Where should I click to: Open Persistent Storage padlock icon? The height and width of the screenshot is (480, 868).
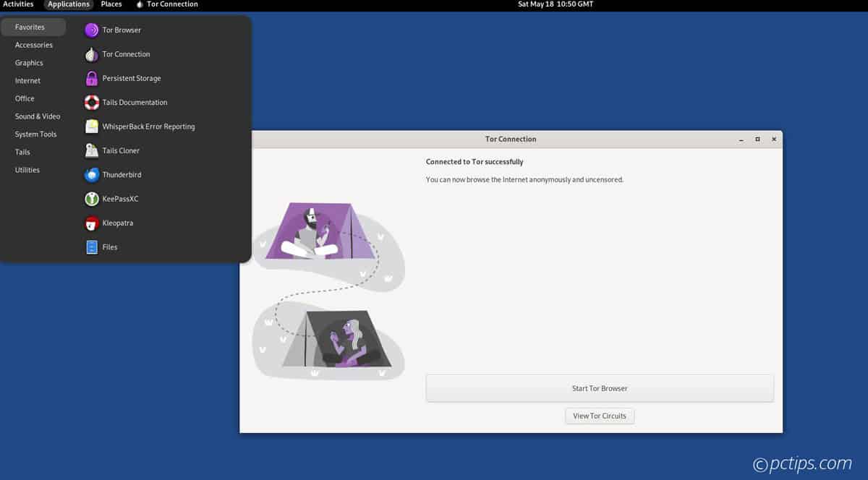click(x=92, y=78)
